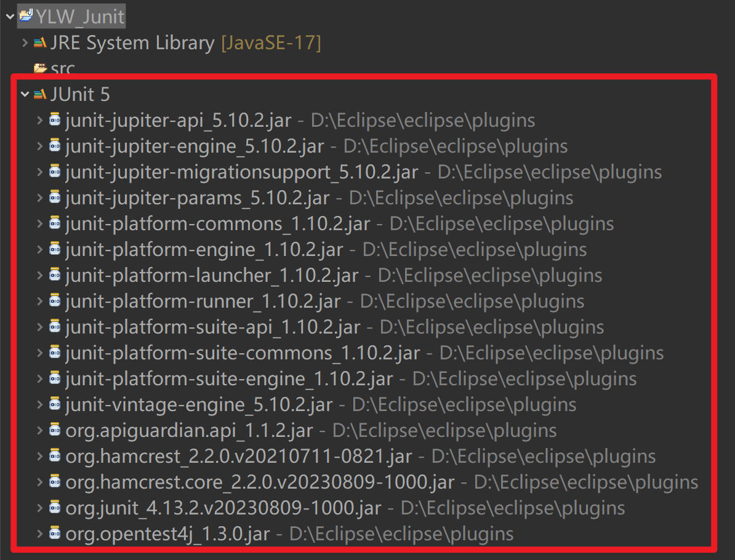Viewport: 735px width, 560px height.
Task: Click the org.apiguardian.api jar icon
Action: 55,429
